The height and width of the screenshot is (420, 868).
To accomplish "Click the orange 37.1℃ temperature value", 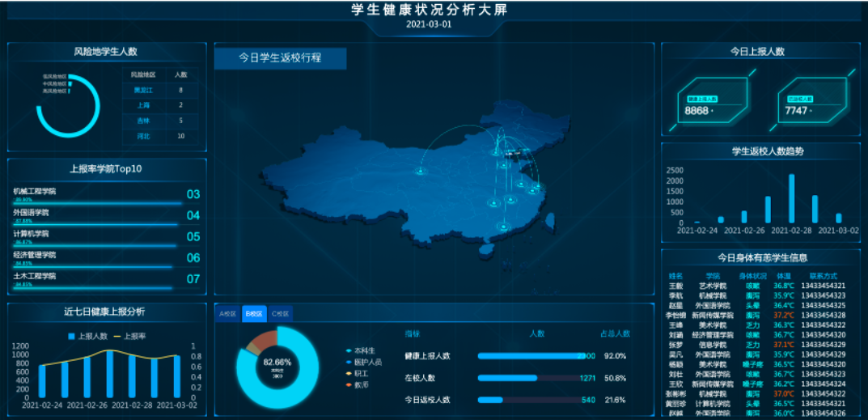I will [784, 345].
